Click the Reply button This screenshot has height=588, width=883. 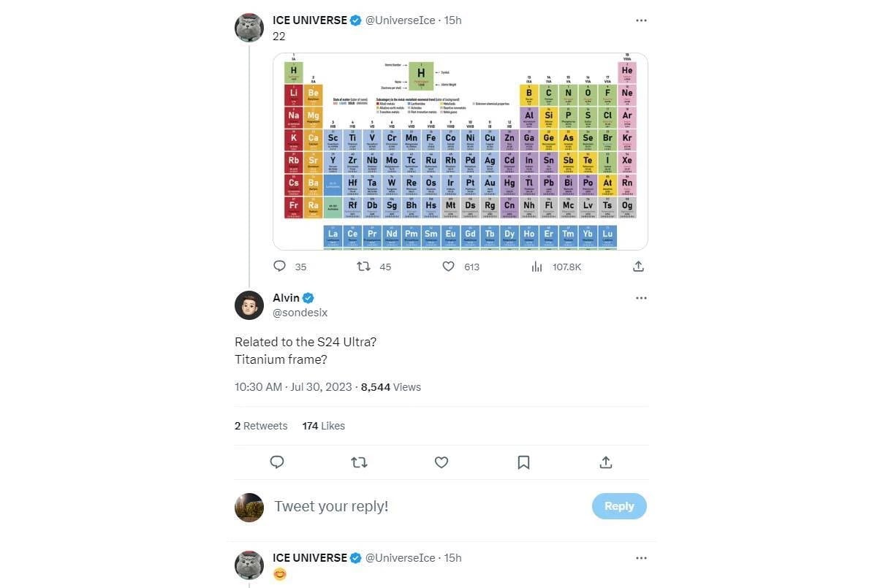(618, 505)
